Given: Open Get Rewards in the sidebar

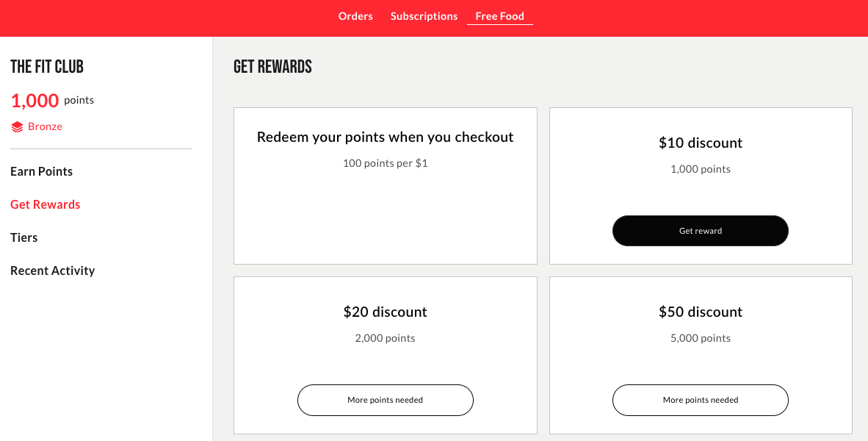Looking at the screenshot, I should [x=45, y=204].
